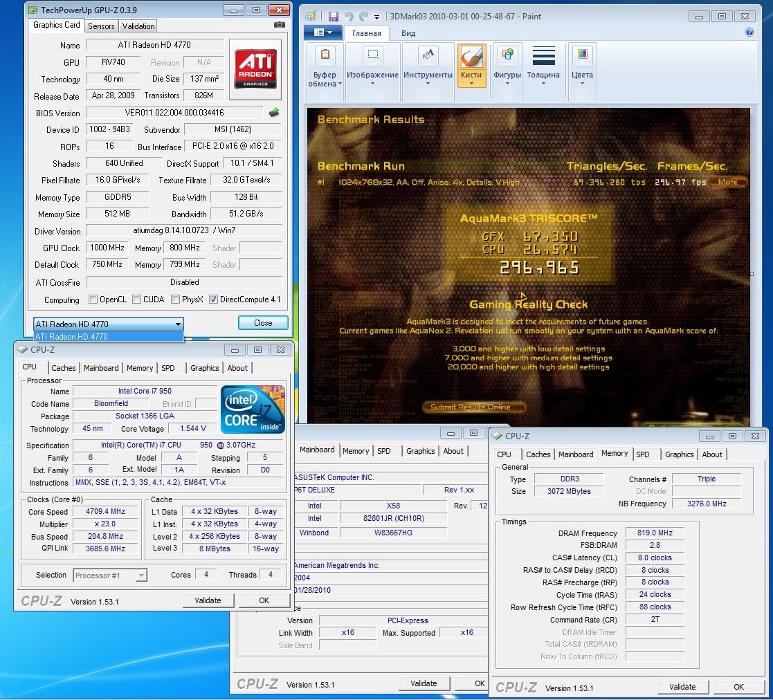Select the Главная tab in Paint

366,33
